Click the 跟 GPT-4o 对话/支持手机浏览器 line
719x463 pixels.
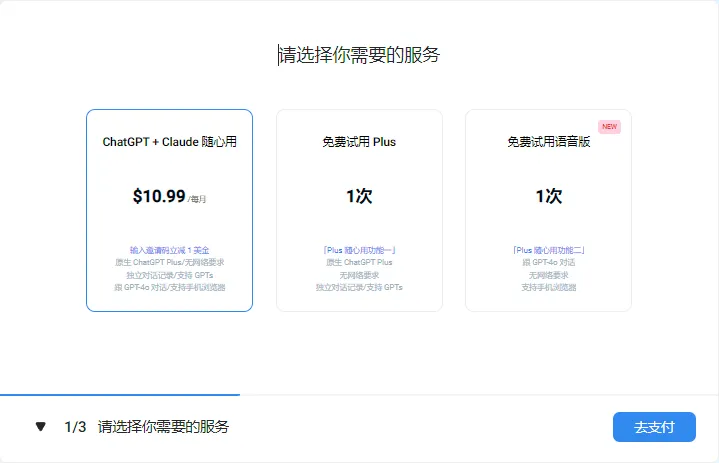coord(169,287)
